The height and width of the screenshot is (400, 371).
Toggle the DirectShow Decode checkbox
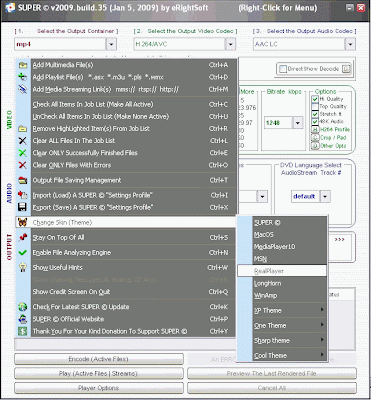click(x=283, y=69)
